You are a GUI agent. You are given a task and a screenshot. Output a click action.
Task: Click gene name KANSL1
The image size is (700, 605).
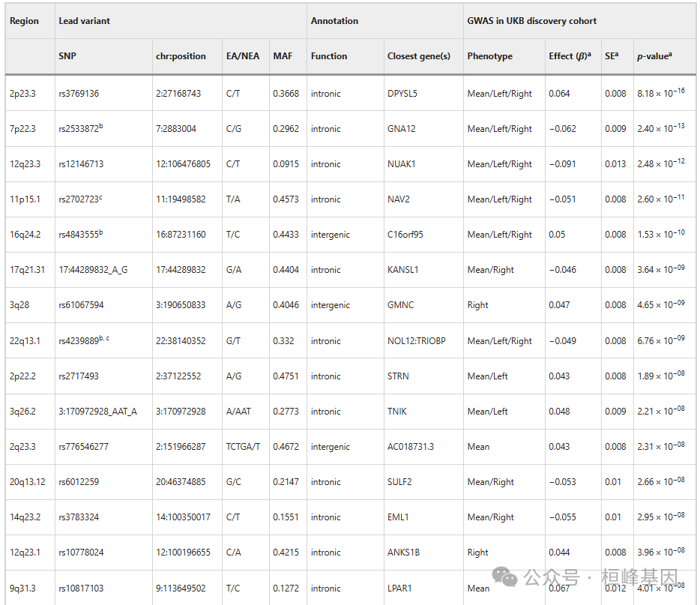[x=402, y=270]
